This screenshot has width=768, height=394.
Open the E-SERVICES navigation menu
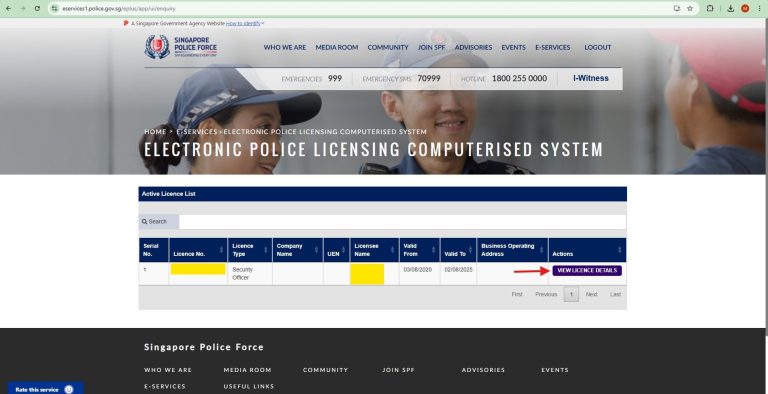[552, 48]
